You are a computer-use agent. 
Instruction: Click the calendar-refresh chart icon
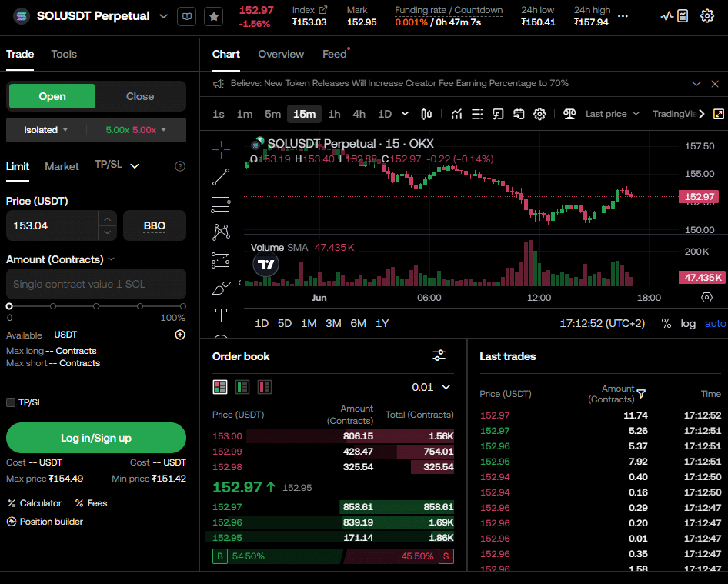pyautogui.click(x=519, y=114)
